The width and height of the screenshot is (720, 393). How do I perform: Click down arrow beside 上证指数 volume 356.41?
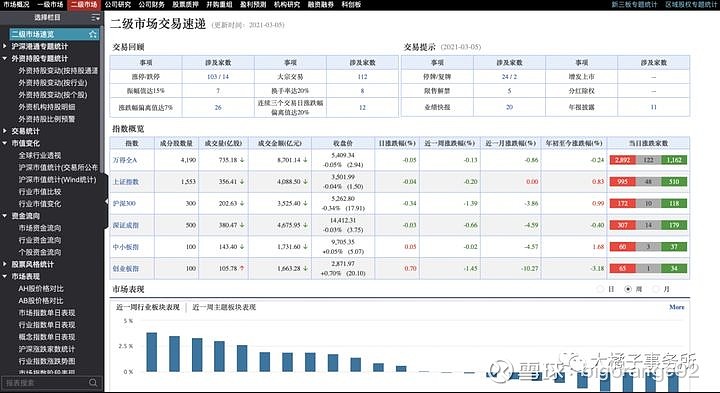tap(242, 182)
